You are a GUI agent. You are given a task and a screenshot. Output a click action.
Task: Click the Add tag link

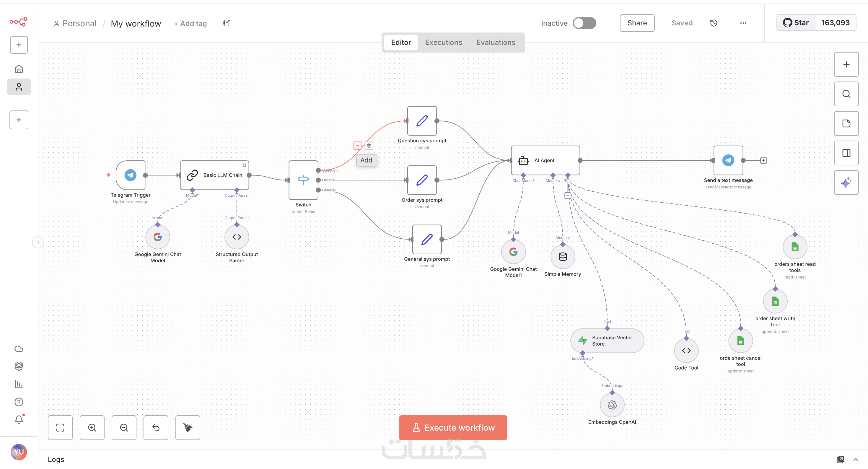click(x=190, y=24)
